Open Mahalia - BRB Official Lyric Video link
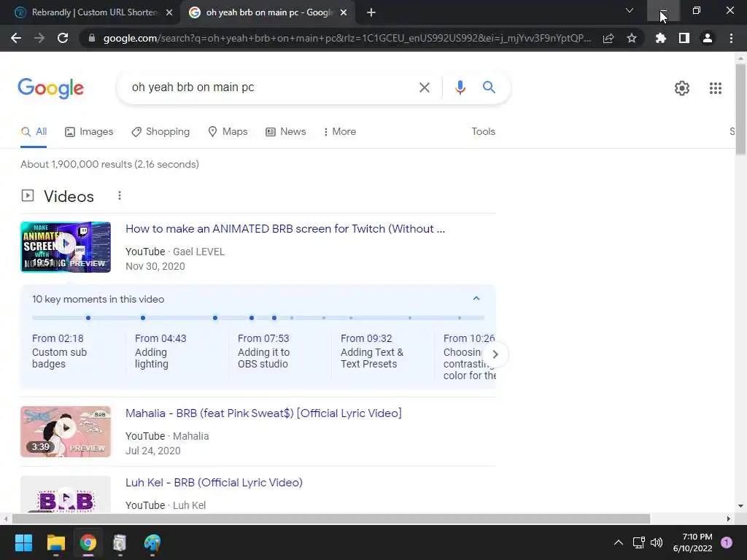 tap(263, 413)
